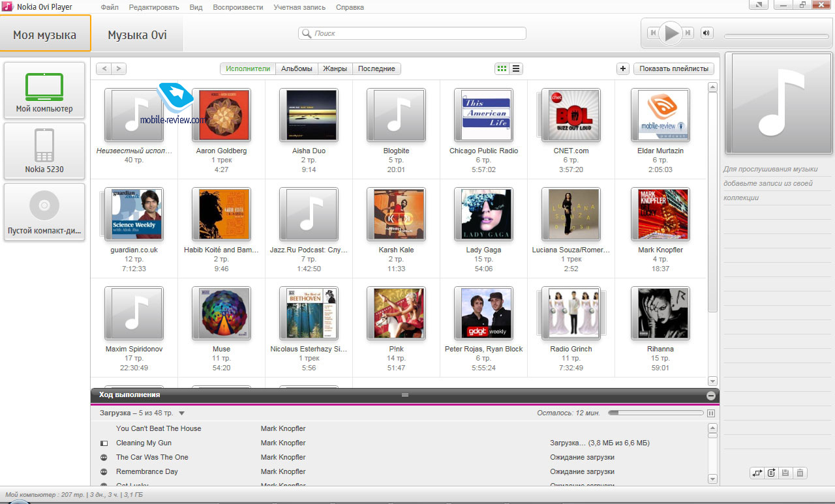Open the Редактировать menu
Image resolution: width=835 pixels, height=504 pixels.
(x=154, y=7)
